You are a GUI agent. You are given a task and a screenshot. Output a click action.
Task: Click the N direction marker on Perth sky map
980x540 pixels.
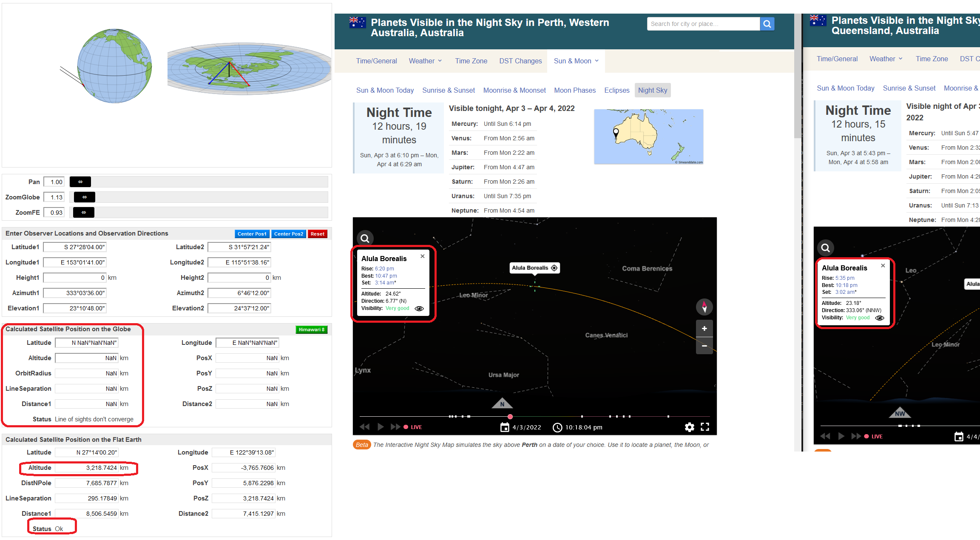(x=502, y=404)
